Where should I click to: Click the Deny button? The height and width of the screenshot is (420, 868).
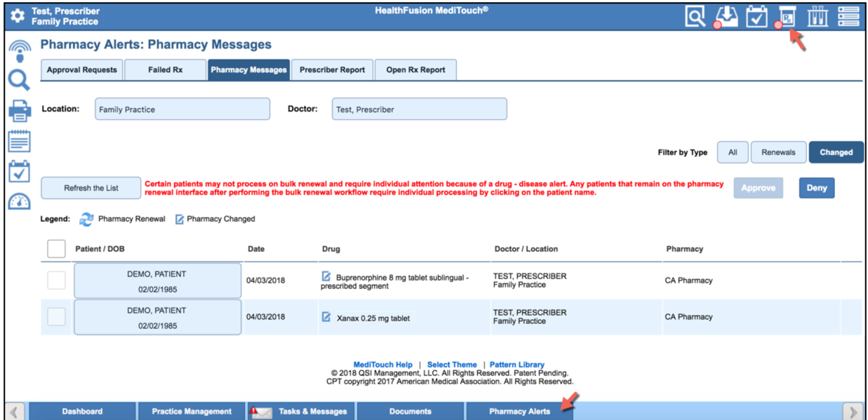(816, 187)
